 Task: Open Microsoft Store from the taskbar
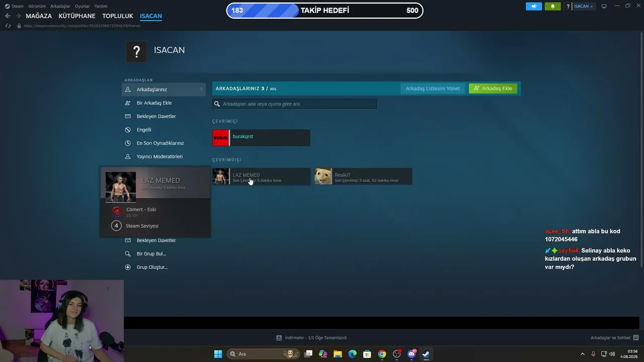pyautogui.click(x=367, y=354)
